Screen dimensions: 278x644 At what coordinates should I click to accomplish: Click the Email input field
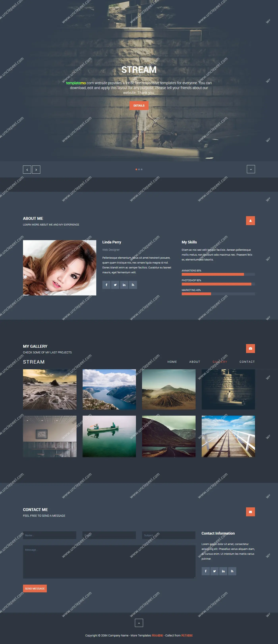109,535
